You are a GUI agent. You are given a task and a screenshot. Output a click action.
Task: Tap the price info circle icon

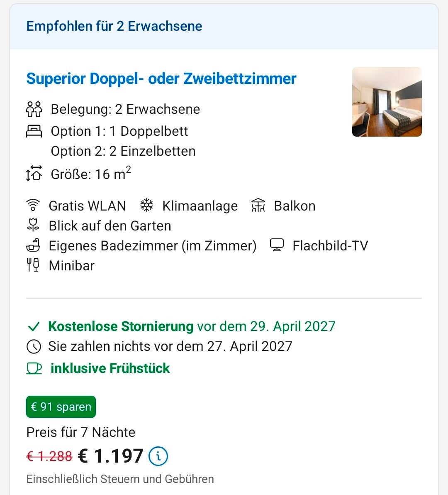tap(158, 456)
